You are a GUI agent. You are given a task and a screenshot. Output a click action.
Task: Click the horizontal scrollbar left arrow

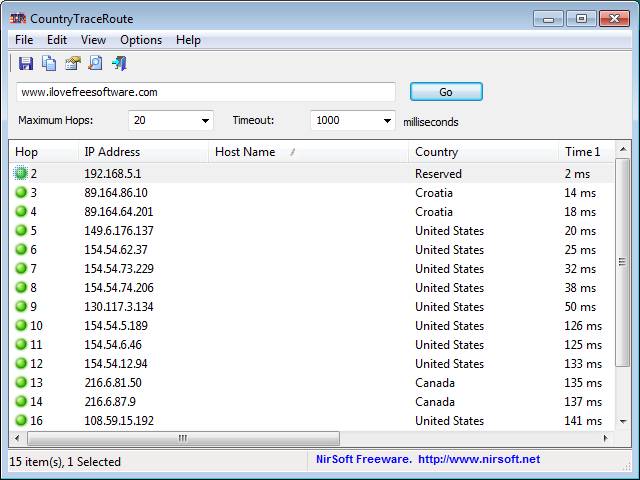point(17,438)
